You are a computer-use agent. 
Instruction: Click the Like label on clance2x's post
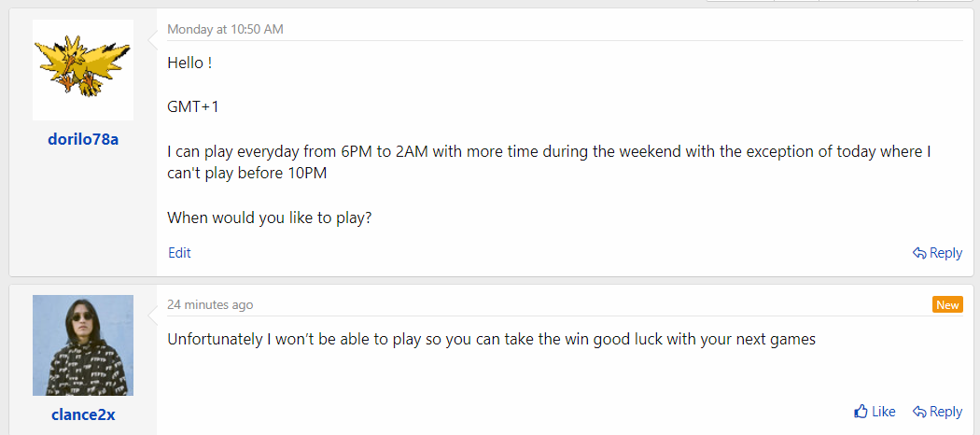pyautogui.click(x=884, y=412)
